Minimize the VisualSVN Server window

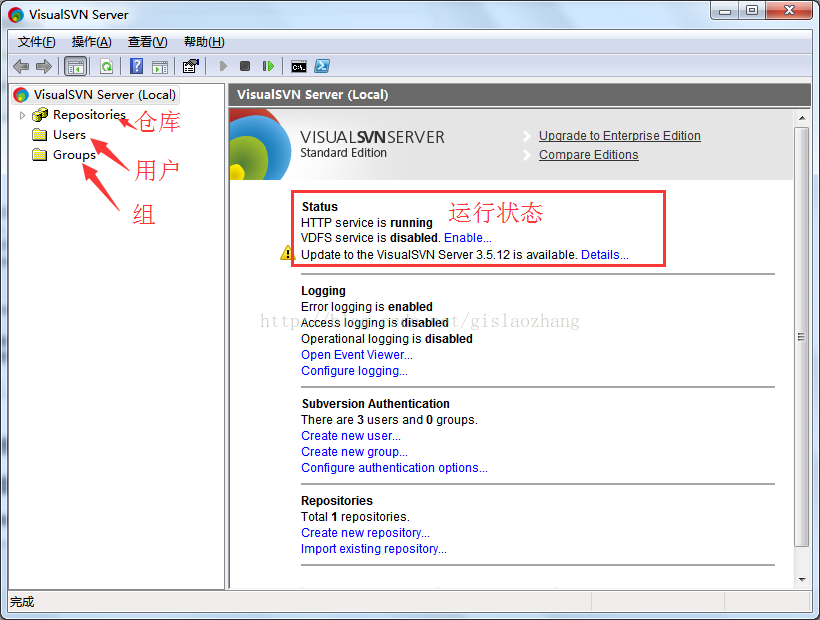pyautogui.click(x=725, y=11)
